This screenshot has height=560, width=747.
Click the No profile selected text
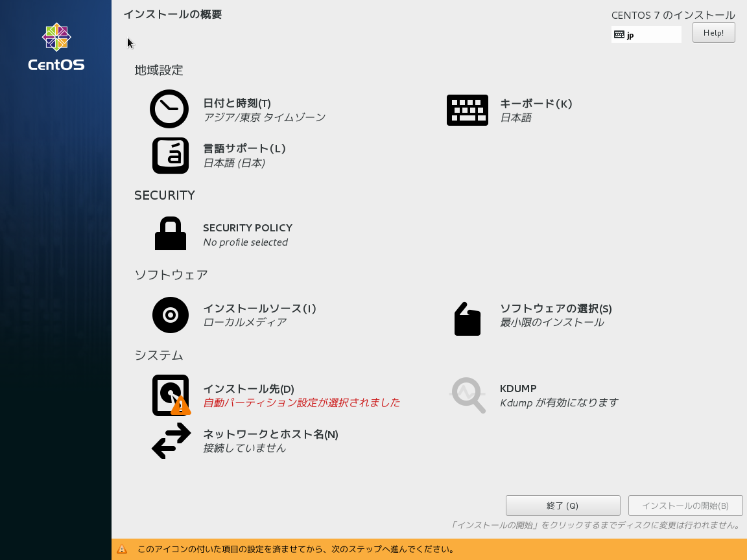pyautogui.click(x=245, y=242)
